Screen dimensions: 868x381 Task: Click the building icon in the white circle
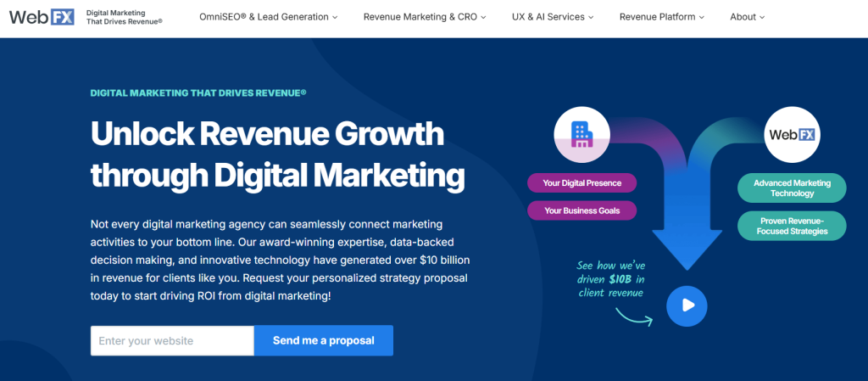pos(581,133)
